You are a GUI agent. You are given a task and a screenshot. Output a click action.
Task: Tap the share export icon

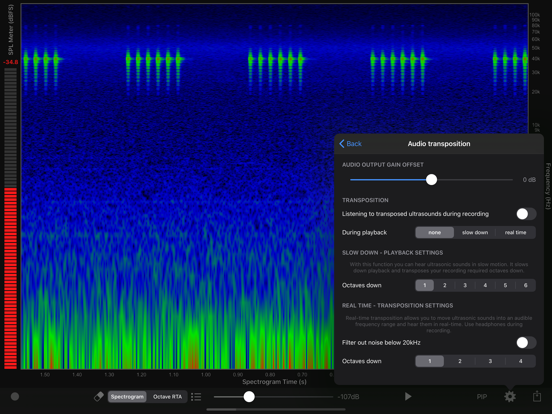[x=537, y=396]
